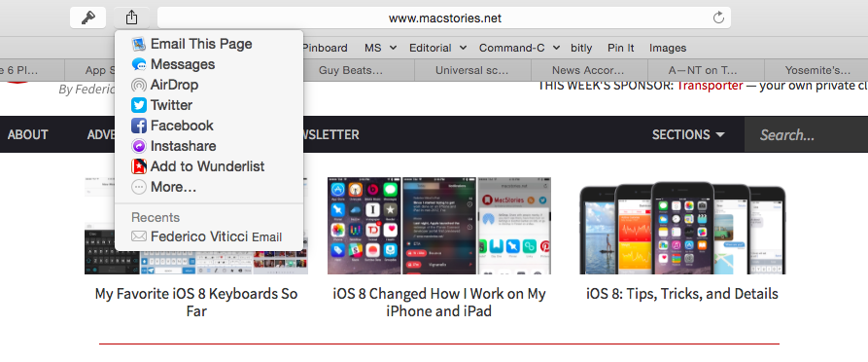Click the site Search… field
The image size is (868, 362).
[806, 134]
